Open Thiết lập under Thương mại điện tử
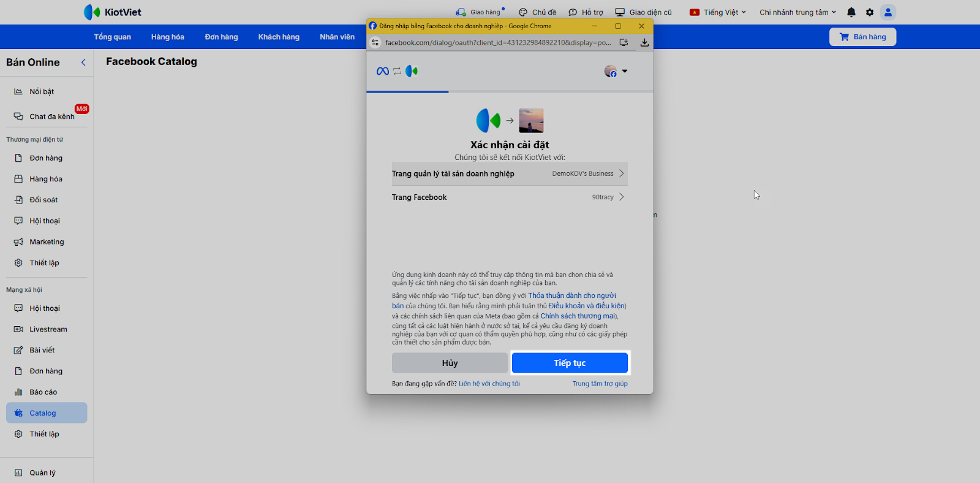The height and width of the screenshot is (483, 980). [x=47, y=262]
